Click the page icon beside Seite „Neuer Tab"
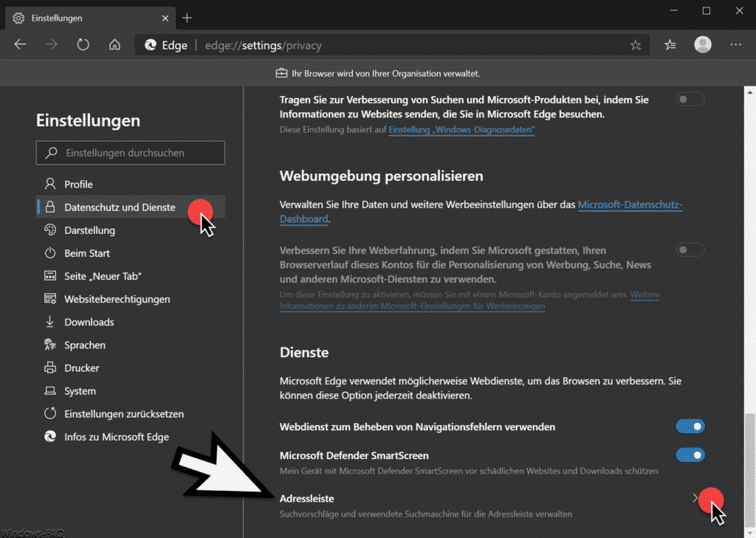Screen dimensions: 756x538 [50, 276]
